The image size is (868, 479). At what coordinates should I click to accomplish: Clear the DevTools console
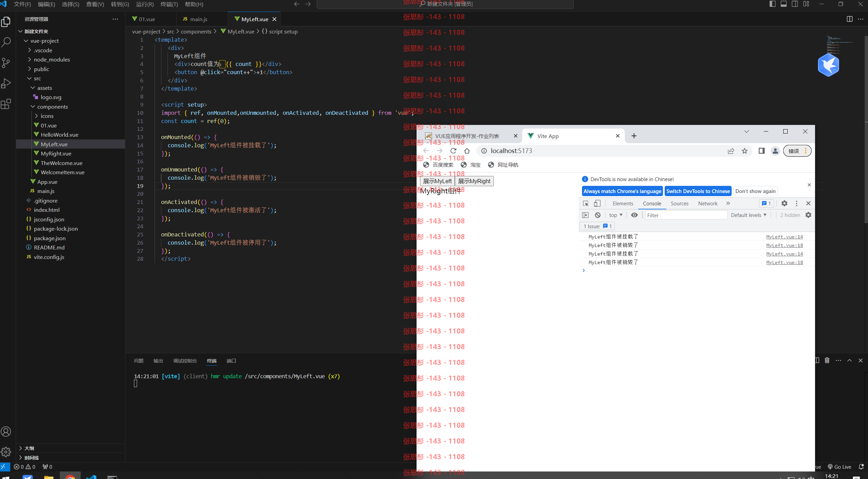598,215
